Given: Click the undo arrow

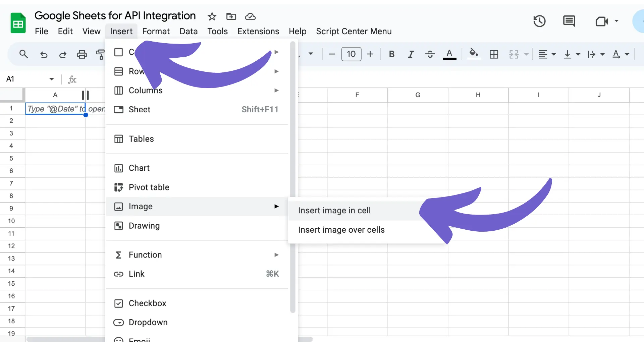Looking at the screenshot, I should 44,54.
